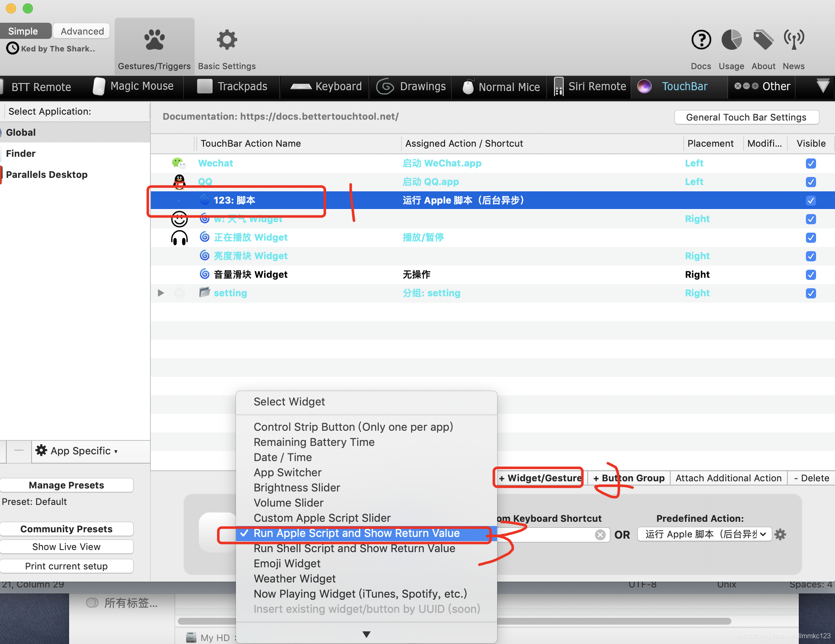
Task: Click the Drawings spiral icon
Action: click(385, 87)
